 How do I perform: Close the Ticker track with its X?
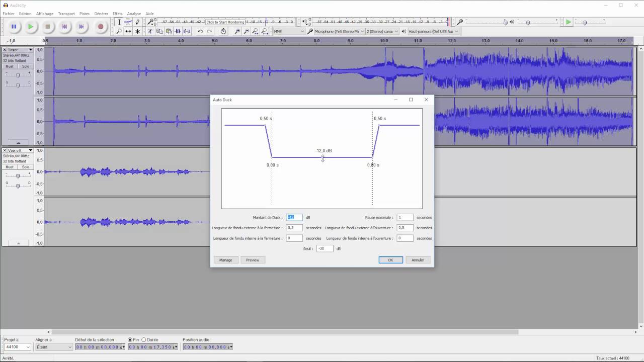[5, 50]
